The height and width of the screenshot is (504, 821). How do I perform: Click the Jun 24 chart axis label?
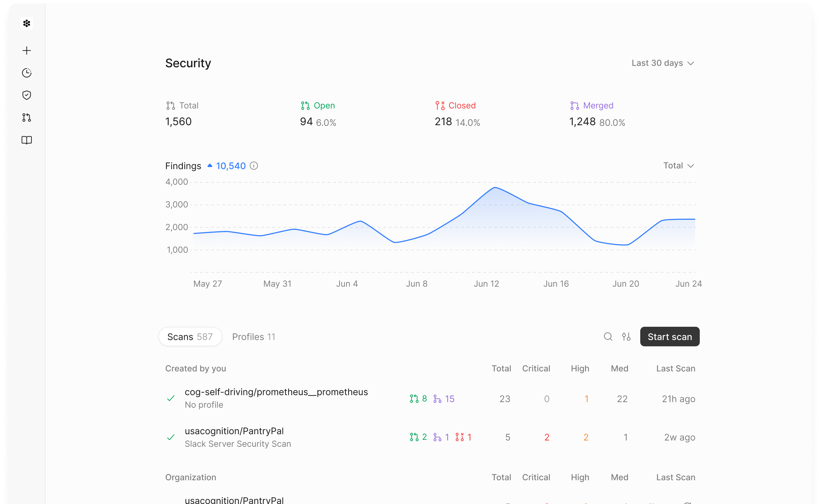[688, 284]
